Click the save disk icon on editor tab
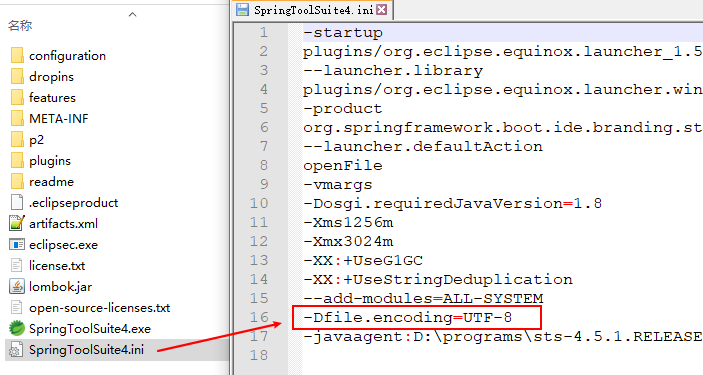This screenshot has width=703, height=375. (243, 10)
